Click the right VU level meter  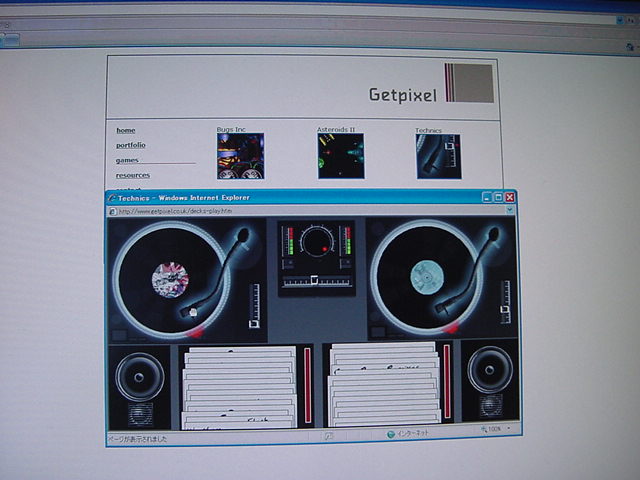click(347, 241)
